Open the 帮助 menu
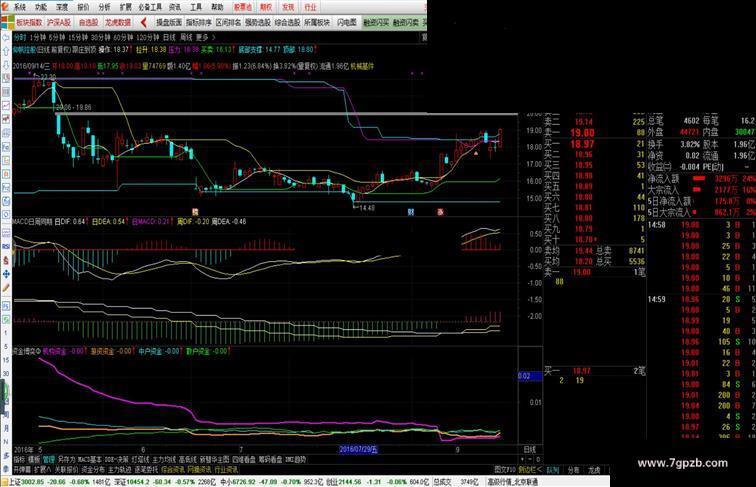 point(218,7)
